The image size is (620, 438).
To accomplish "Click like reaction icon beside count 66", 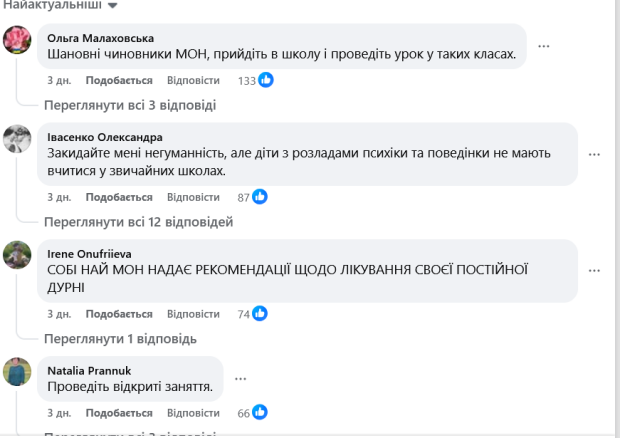I will pyautogui.click(x=259, y=412).
